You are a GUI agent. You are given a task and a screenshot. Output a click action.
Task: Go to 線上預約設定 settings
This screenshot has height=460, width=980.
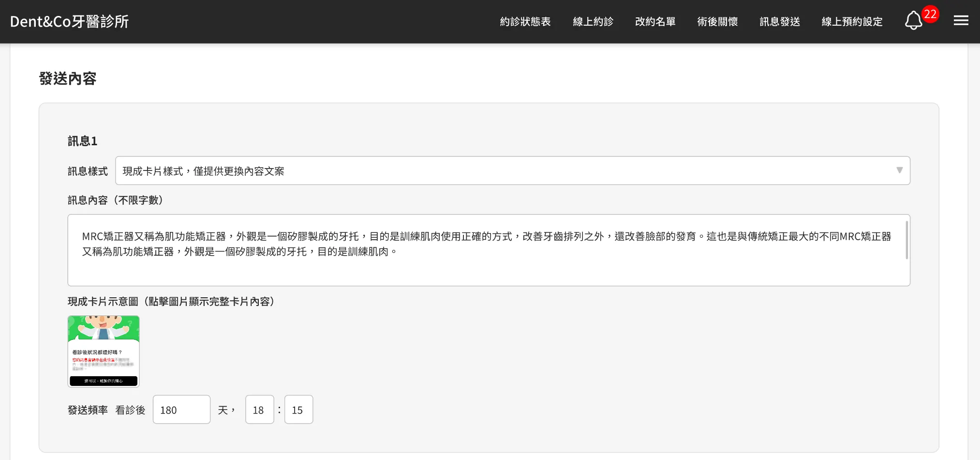(x=852, y=22)
